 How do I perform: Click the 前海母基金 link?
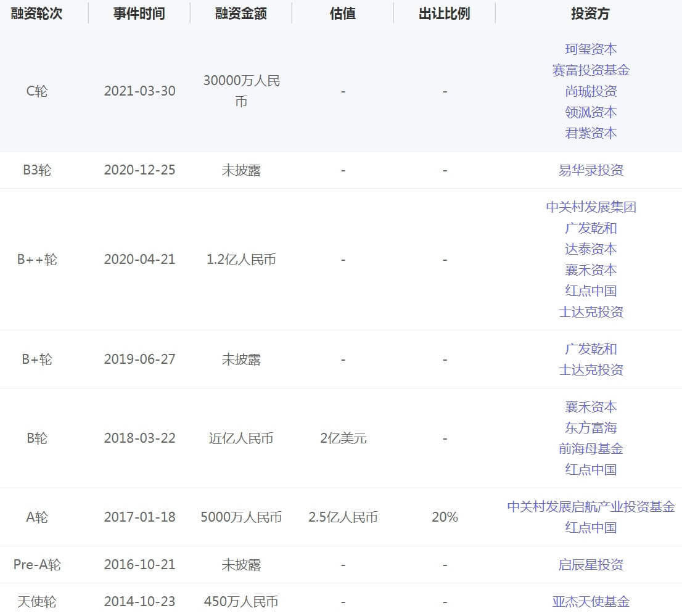click(591, 449)
